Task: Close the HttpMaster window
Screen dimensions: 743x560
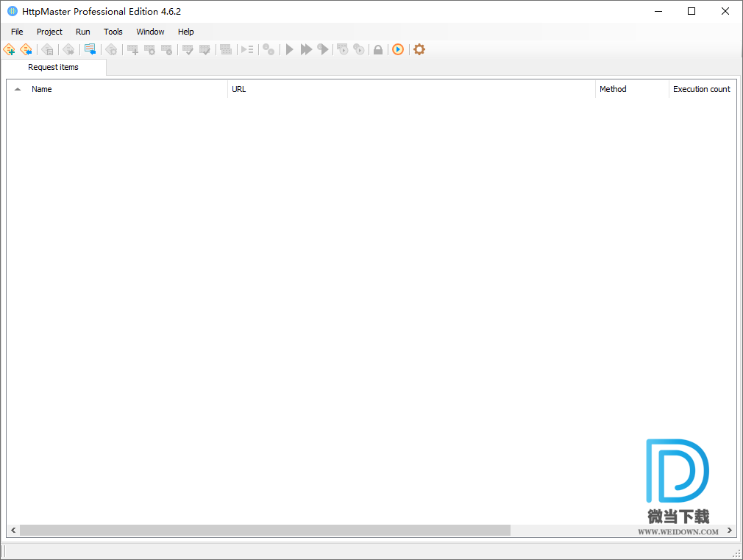Action: click(725, 11)
